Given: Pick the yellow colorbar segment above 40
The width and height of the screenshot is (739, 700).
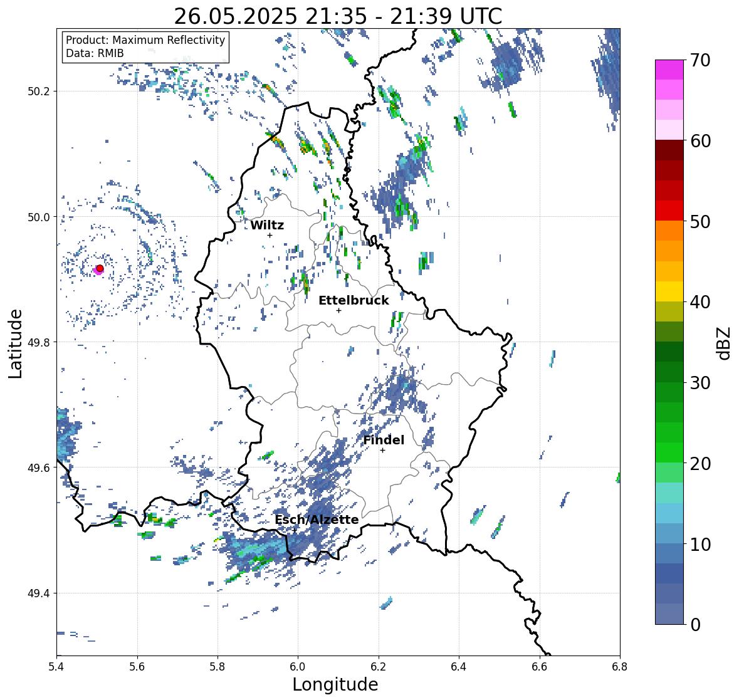Looking at the screenshot, I should (669, 291).
